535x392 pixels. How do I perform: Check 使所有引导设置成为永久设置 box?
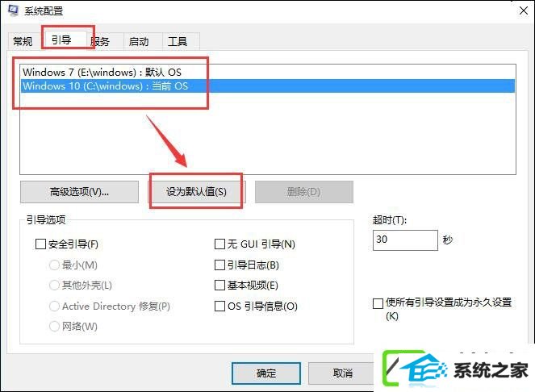(x=378, y=303)
